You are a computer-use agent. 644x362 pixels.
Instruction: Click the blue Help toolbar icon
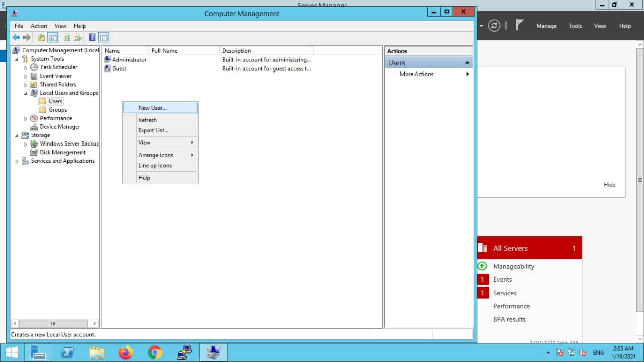92,38
